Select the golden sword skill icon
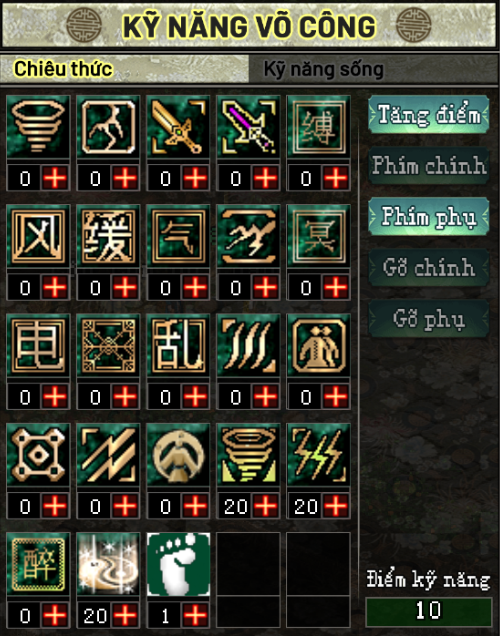The width and height of the screenshot is (500, 636). click(178, 127)
